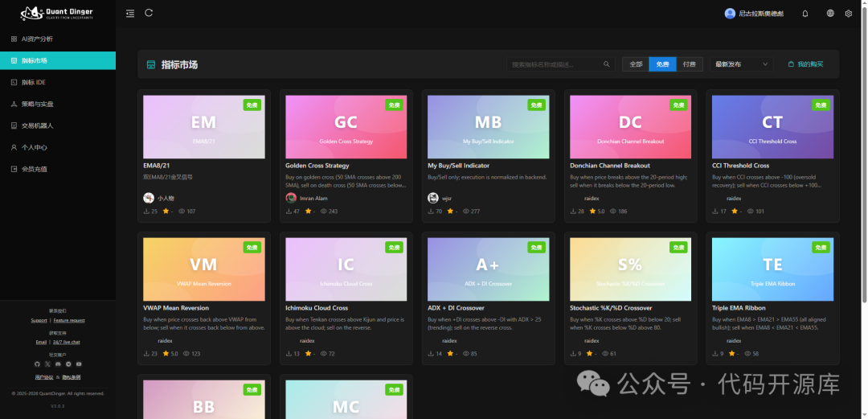Viewport: 868px width, 419px height.
Task: Open 我的购买 button
Action: point(805,64)
